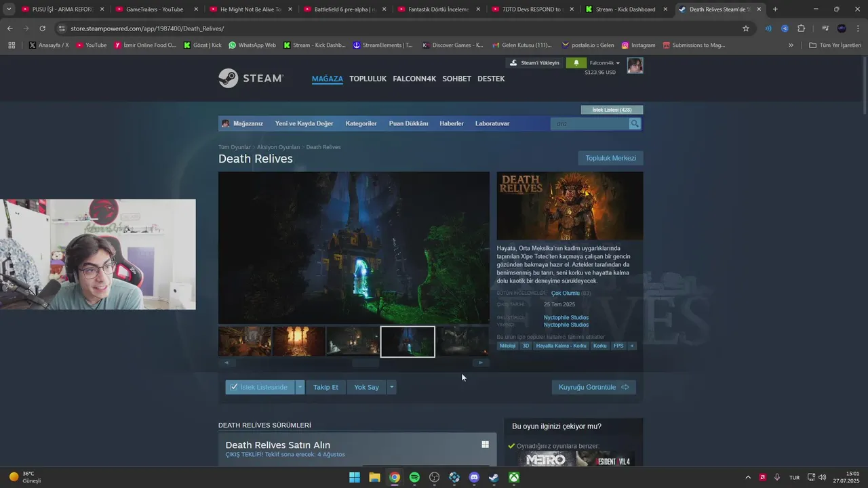This screenshot has width=868, height=488.
Task: Open the WhatsApp Web bookmark
Action: click(x=252, y=45)
